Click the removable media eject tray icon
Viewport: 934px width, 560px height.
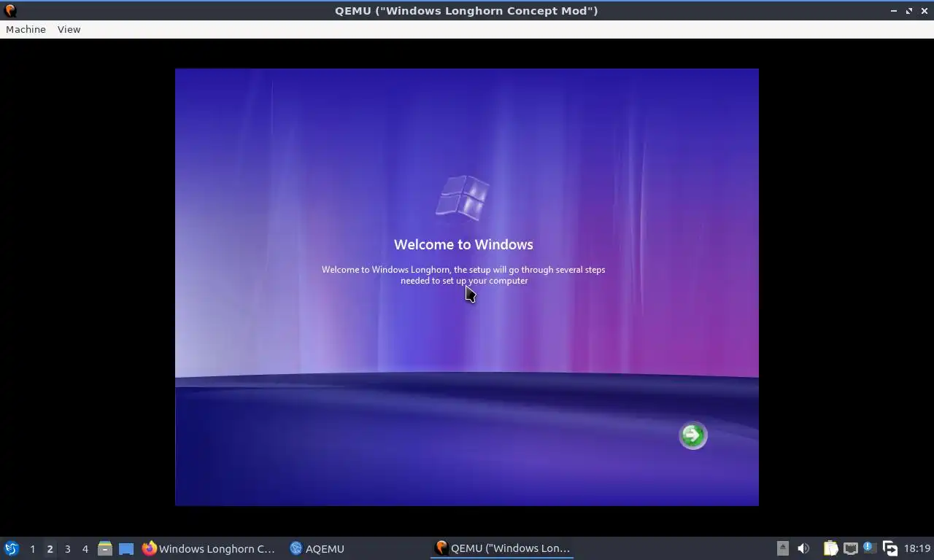pyautogui.click(x=782, y=548)
